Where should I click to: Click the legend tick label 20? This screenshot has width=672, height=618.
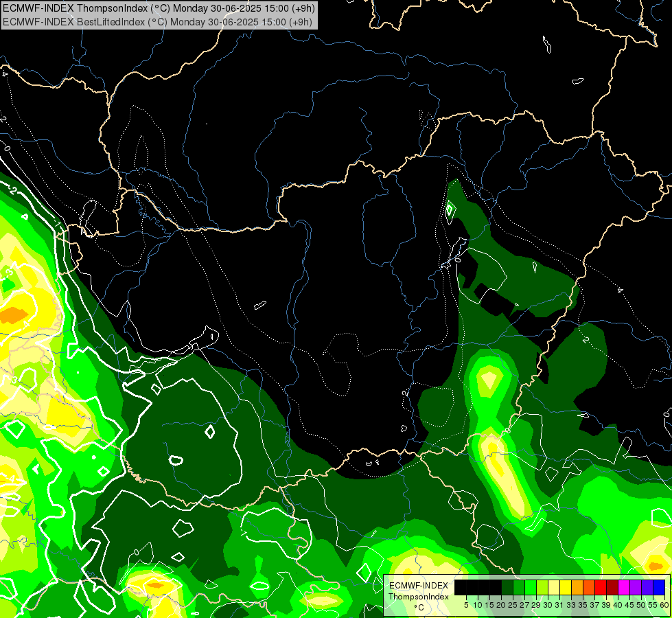point(502,605)
